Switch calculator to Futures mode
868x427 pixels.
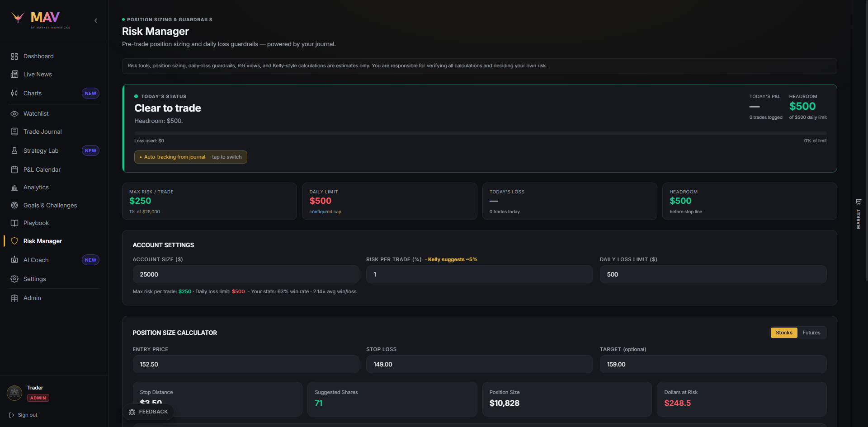811,333
